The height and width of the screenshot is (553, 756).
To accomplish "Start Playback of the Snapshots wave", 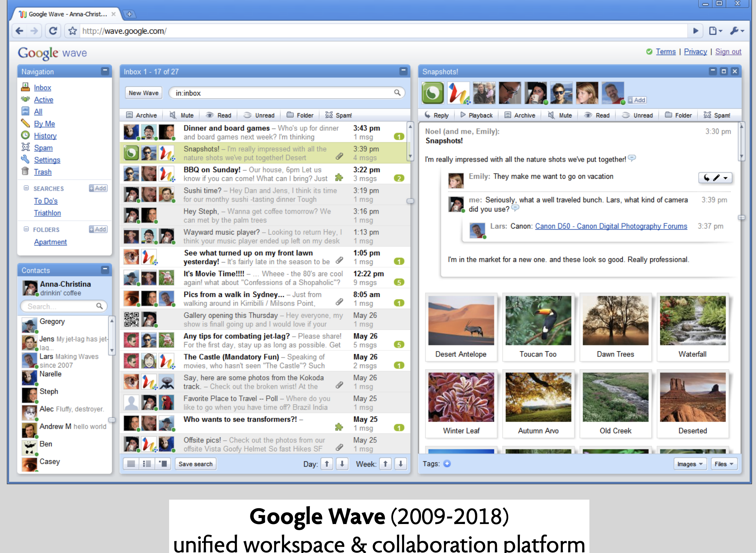I will [477, 115].
